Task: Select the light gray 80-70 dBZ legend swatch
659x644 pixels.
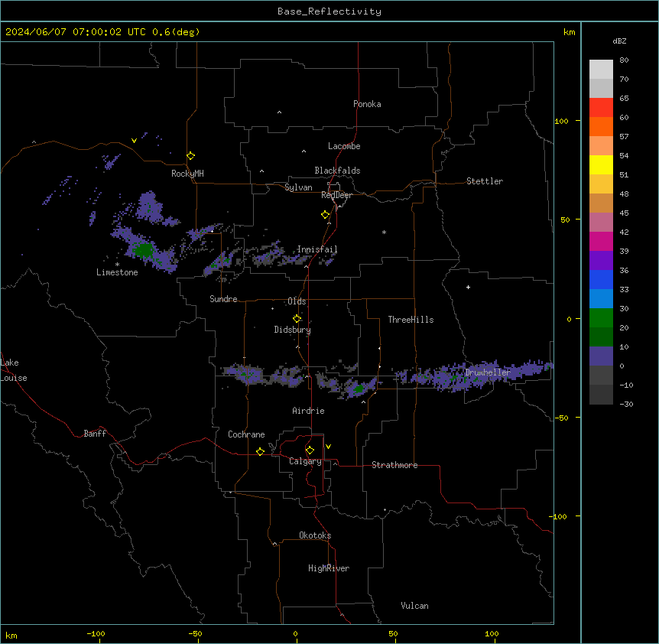Action: (601, 70)
